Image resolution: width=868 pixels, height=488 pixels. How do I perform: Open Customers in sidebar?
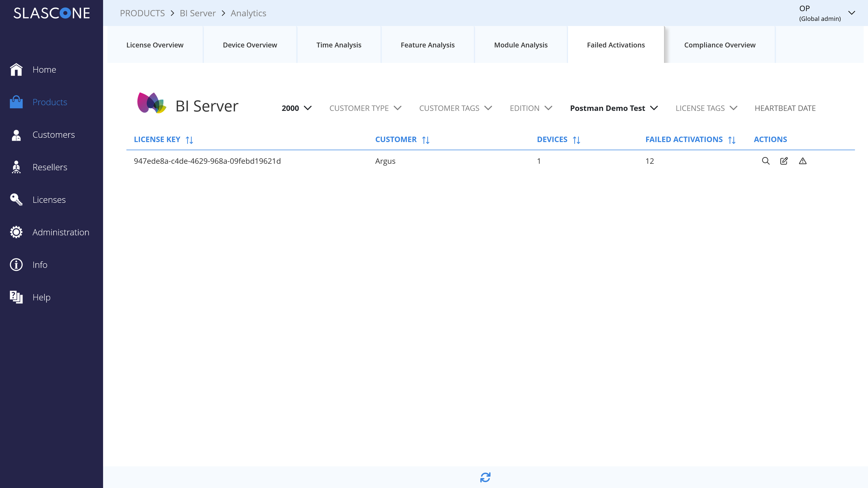coord(54,135)
